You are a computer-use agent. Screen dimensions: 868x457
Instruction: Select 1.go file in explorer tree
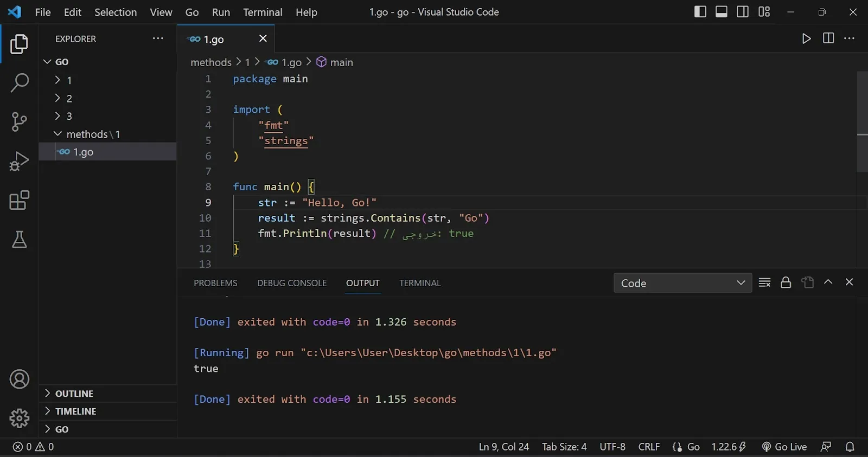point(108,152)
